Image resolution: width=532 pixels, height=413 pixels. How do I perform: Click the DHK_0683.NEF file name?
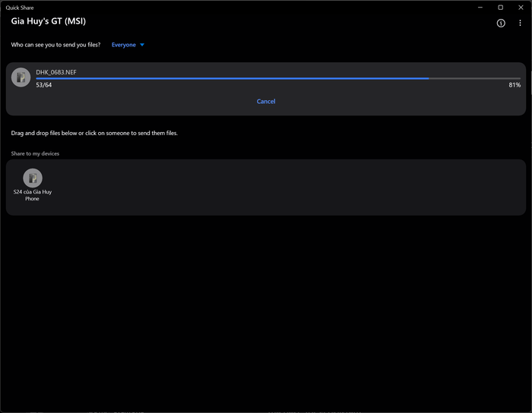(56, 72)
